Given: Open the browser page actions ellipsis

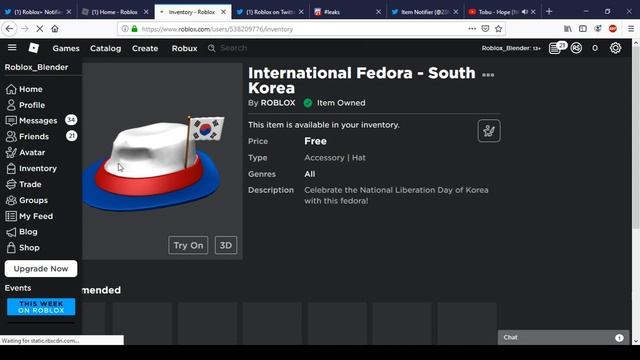Looking at the screenshot, I should pos(472,29).
